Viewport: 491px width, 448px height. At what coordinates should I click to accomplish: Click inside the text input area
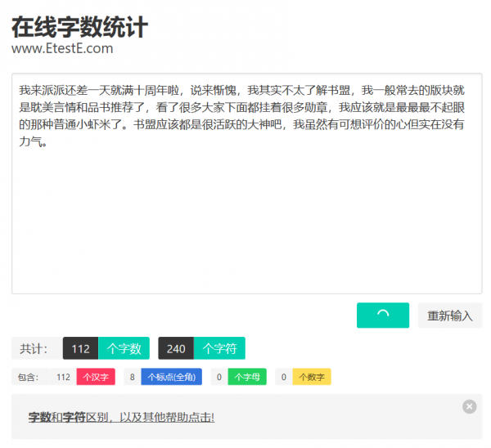tap(247, 184)
